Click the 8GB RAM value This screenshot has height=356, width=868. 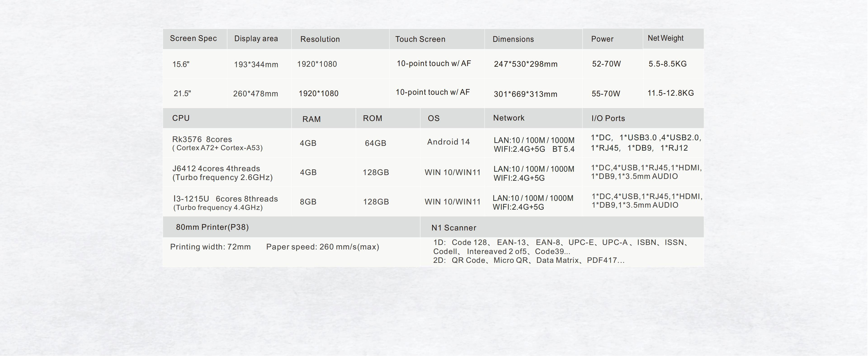point(308,202)
